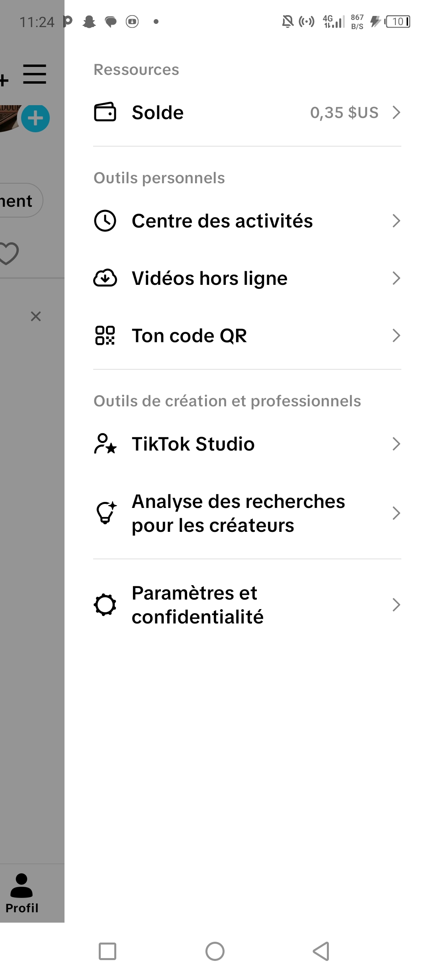Tap the lightbulb icon for creator search insights
This screenshot has width=430, height=980.
pos(106,513)
